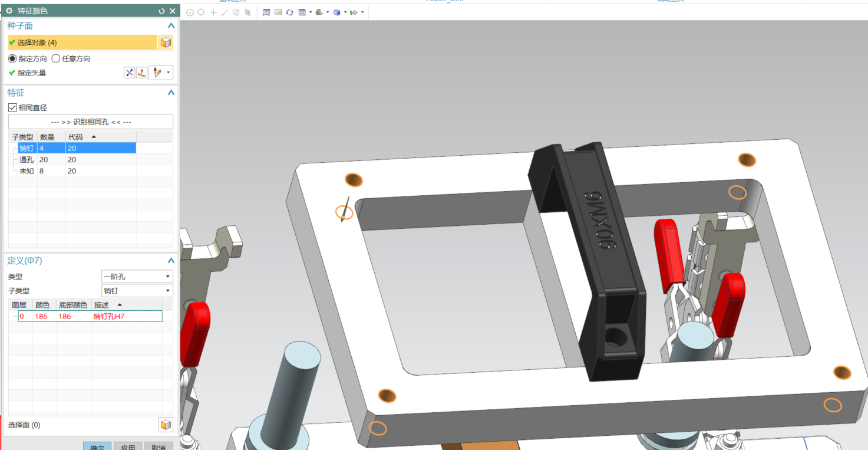
Task: Select the 销钉 row in the feature list
Action: pyautogui.click(x=77, y=148)
